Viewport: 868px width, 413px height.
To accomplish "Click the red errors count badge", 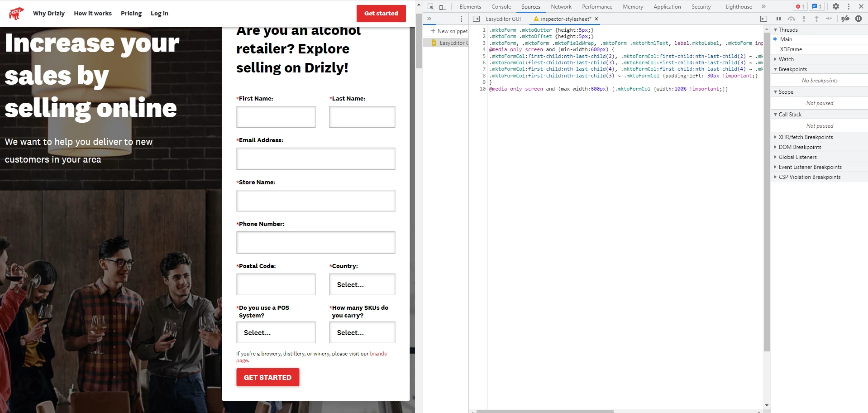I will pyautogui.click(x=800, y=6).
